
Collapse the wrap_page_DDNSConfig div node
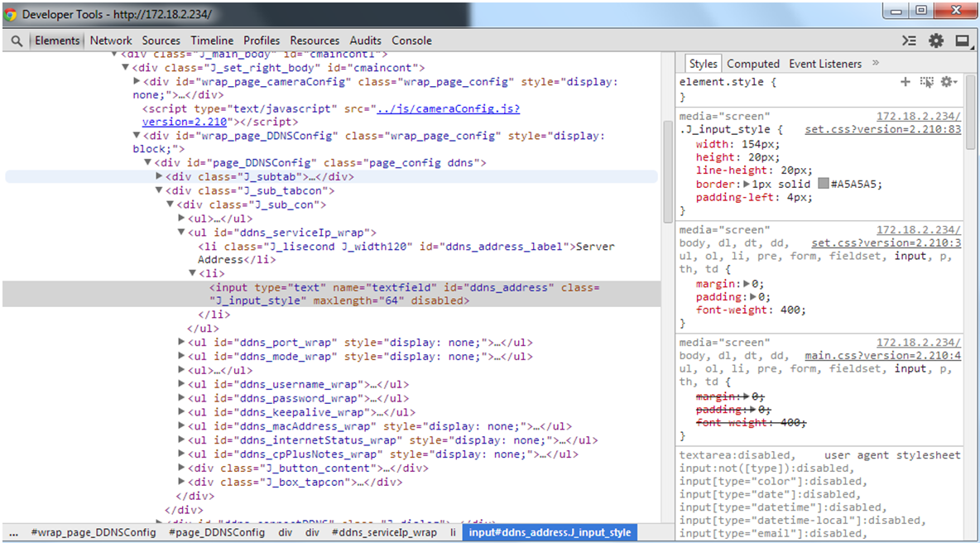point(137,135)
